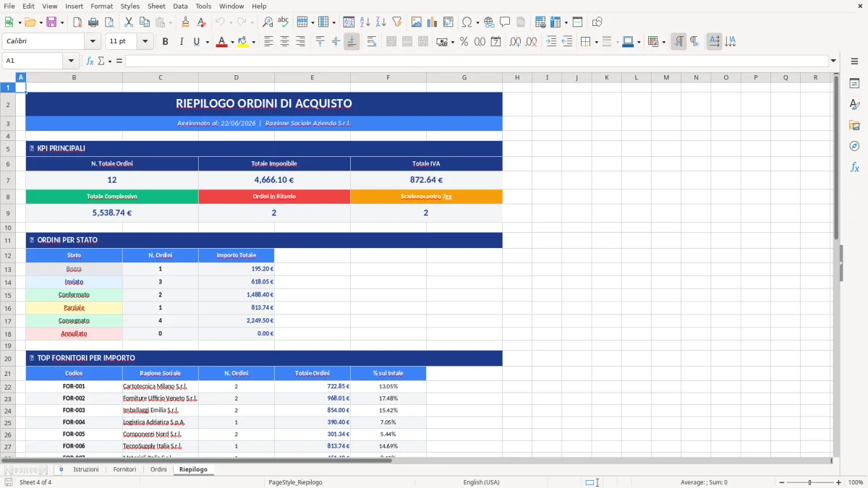Expand the formula bar arrow
The image size is (868, 488).
click(834, 61)
